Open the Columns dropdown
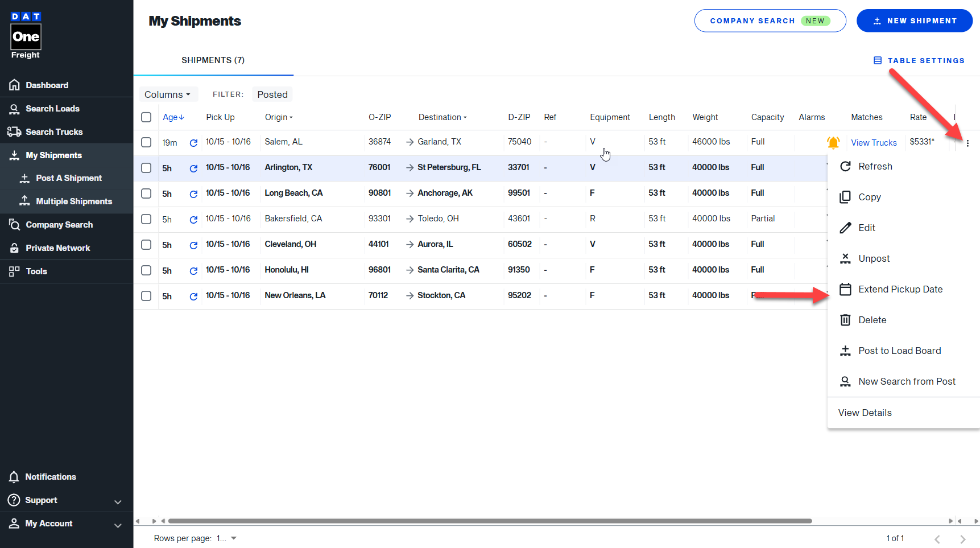The width and height of the screenshot is (980, 548). (x=168, y=94)
